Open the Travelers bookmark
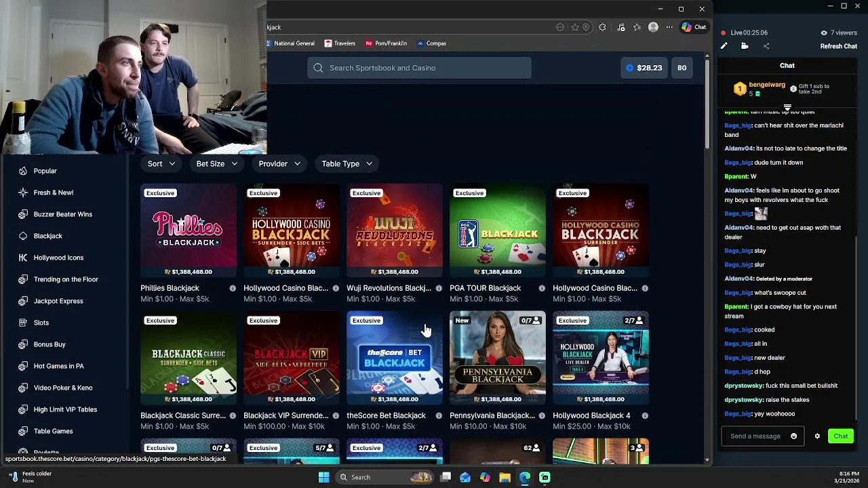This screenshot has width=868, height=488. click(340, 43)
